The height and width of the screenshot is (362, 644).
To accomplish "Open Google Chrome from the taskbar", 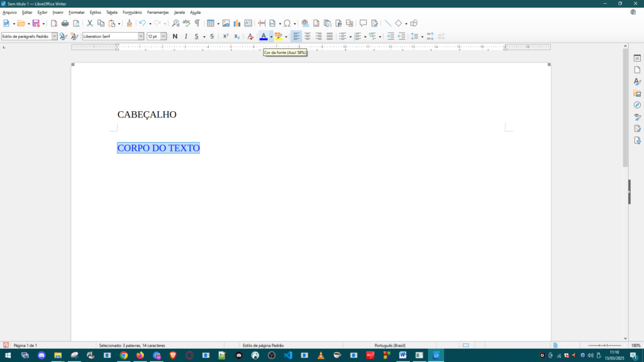I will click(124, 355).
